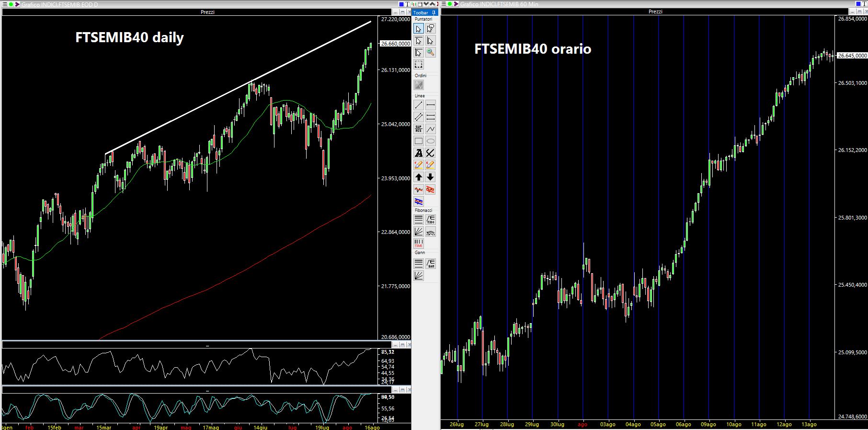Insert an up arrow marker

click(419, 177)
